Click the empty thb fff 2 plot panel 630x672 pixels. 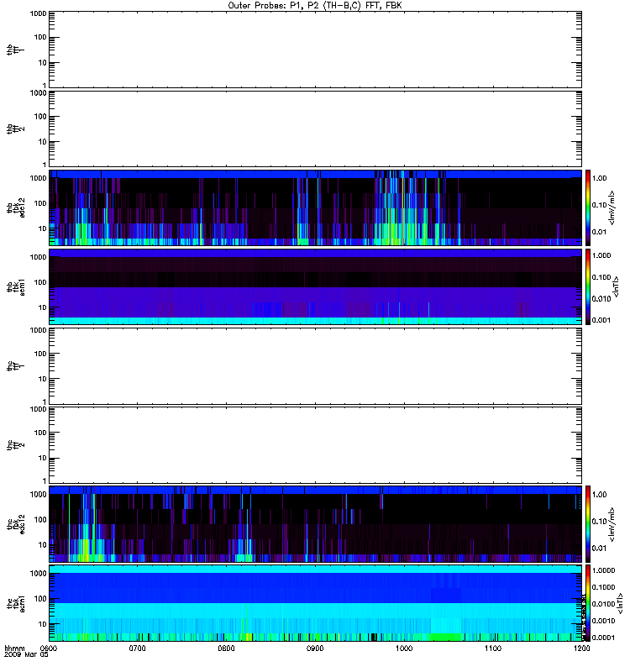(316, 129)
